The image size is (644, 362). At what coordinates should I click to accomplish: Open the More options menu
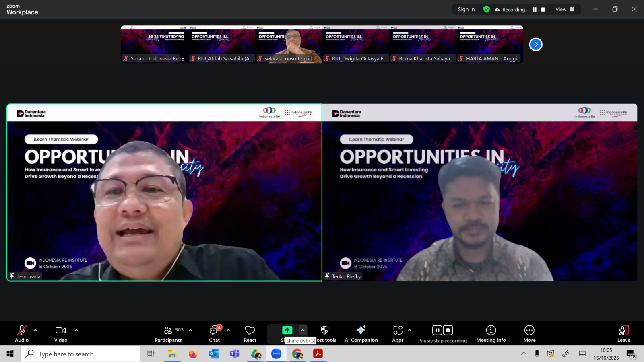(x=529, y=333)
